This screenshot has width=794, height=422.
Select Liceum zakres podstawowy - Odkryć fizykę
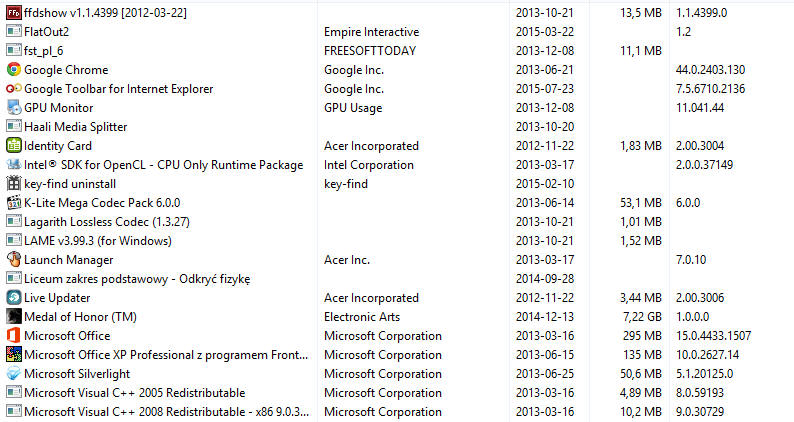pos(137,279)
